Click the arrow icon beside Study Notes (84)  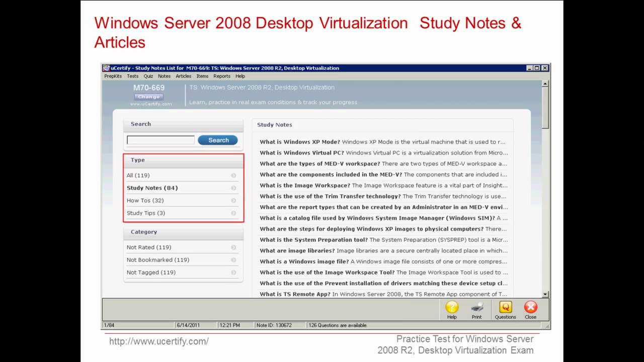pyautogui.click(x=233, y=188)
